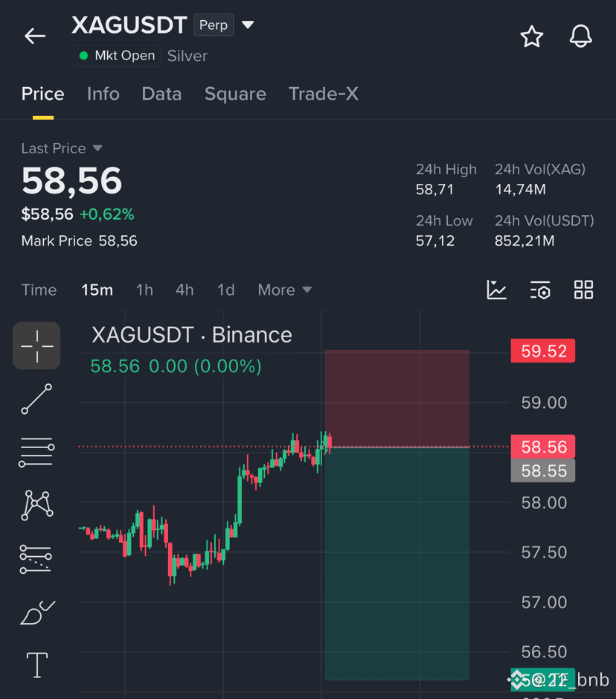The image size is (616, 699).
Task: Click the 24h Vol(USDT) value '852,21M'
Action: (x=524, y=240)
